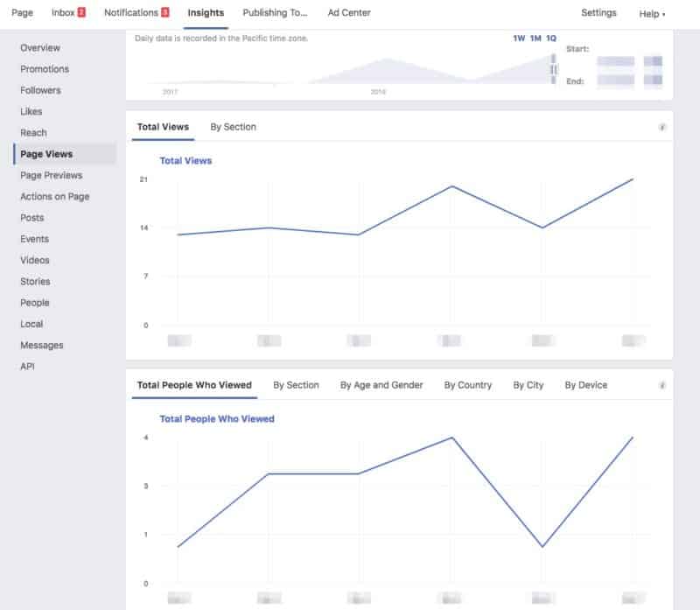Screen dimensions: 700x610
Task: Select Overview in the sidebar
Action: tap(40, 48)
